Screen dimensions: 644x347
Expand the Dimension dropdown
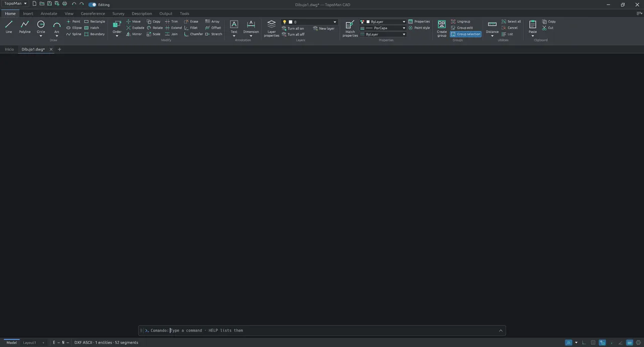[x=251, y=36]
